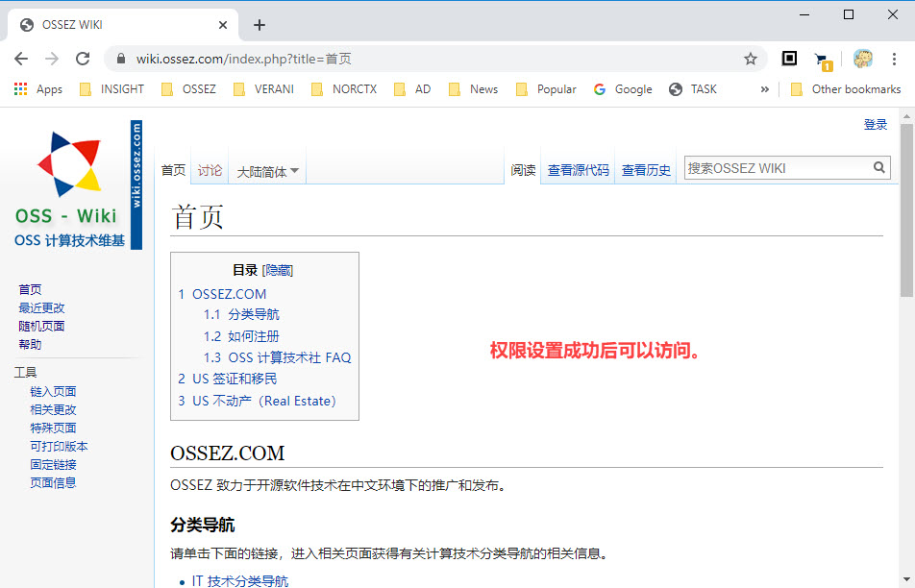Open the Chrome three-dot menu
Screen dimensions: 915x588
[x=895, y=58]
